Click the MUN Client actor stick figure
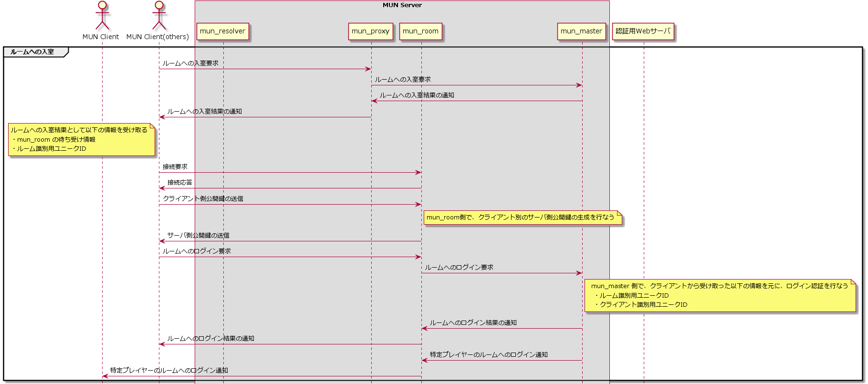Image resolution: width=868 pixels, height=384 pixels. point(102,16)
